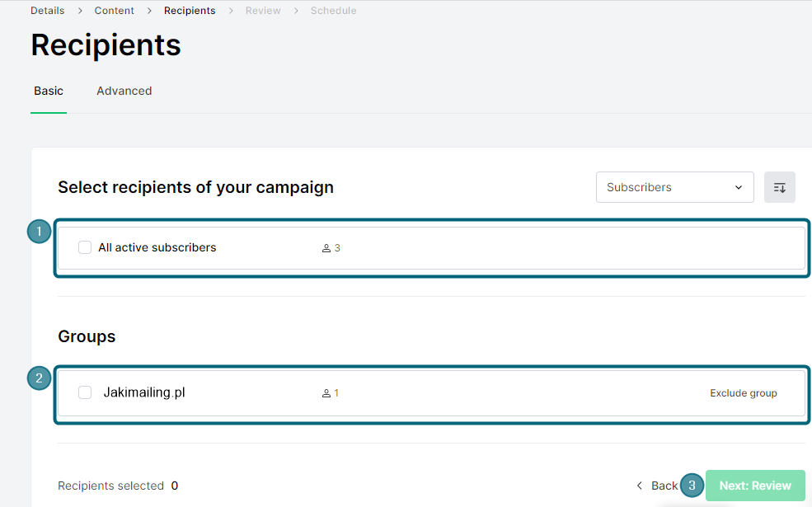
Task: Click the Back button
Action: coord(657,486)
